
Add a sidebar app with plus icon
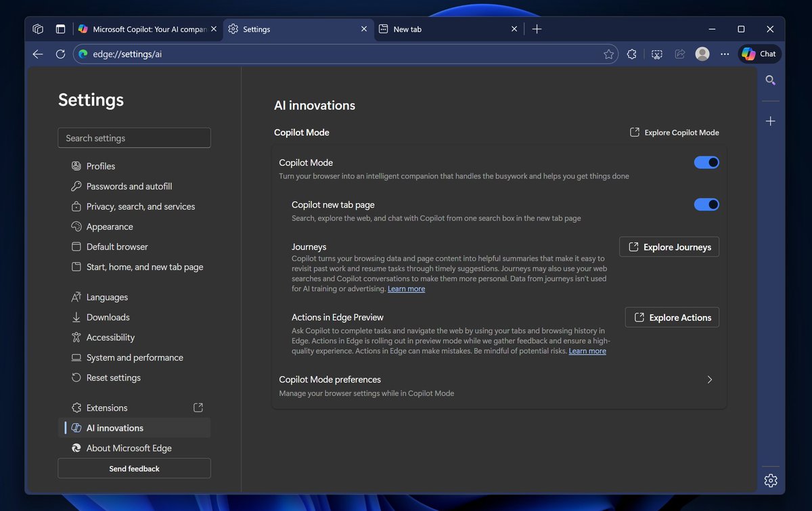pos(770,121)
